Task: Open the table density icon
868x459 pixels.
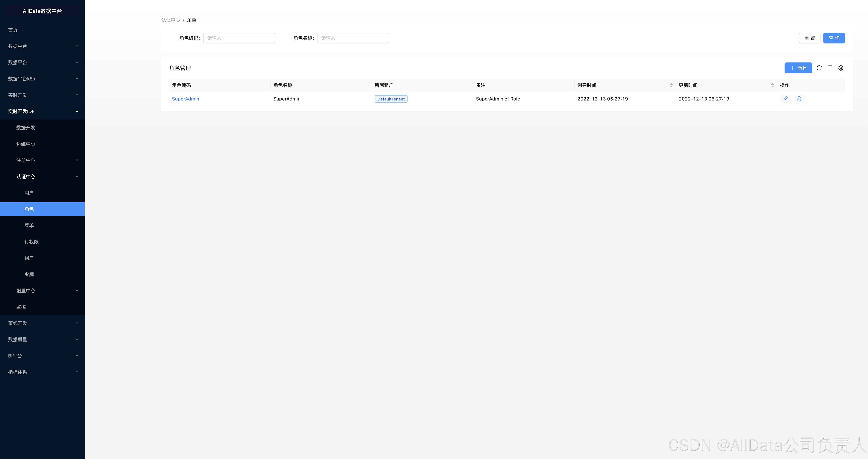Action: [830, 68]
